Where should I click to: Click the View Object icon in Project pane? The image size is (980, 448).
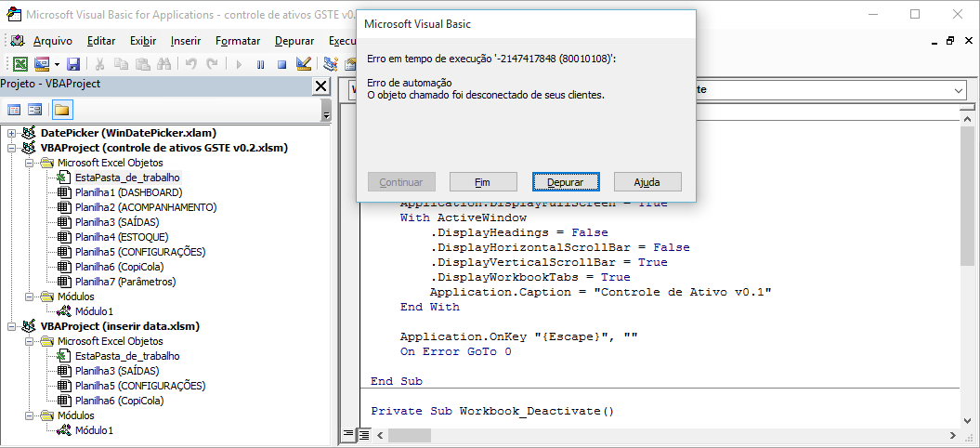click(x=35, y=111)
